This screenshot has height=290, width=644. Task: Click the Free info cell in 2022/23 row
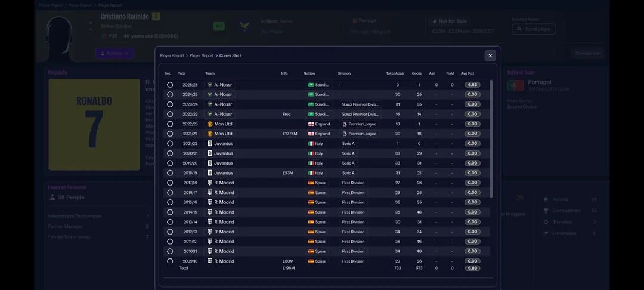[286, 114]
